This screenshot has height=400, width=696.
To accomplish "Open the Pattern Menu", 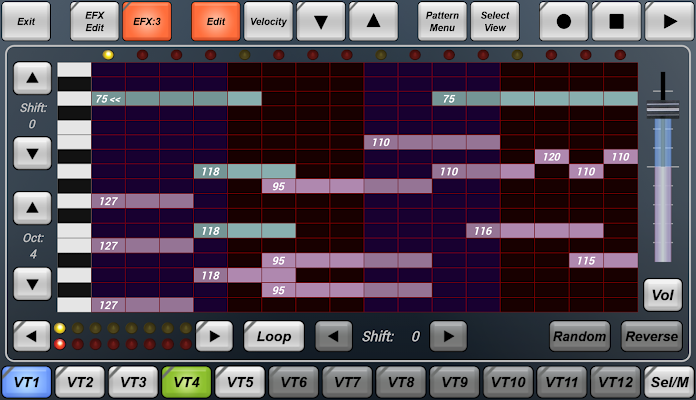I will (x=442, y=21).
